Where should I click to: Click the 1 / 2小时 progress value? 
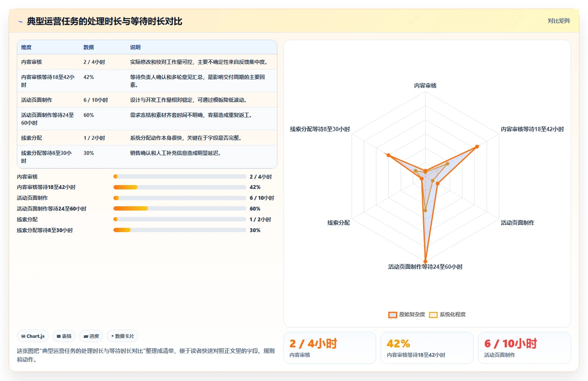point(260,220)
